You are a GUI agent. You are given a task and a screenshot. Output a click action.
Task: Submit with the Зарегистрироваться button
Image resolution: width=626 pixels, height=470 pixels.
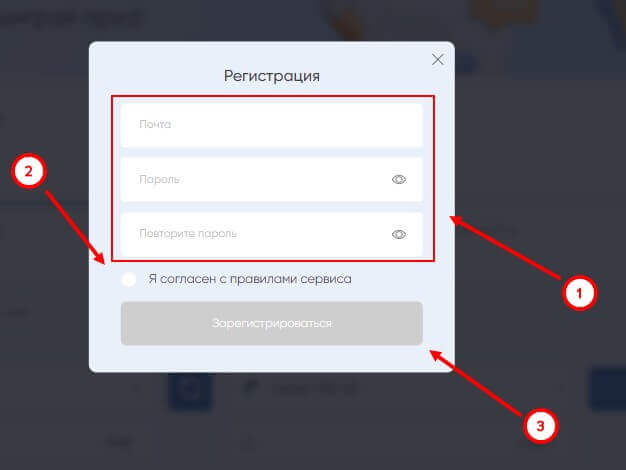(271, 323)
